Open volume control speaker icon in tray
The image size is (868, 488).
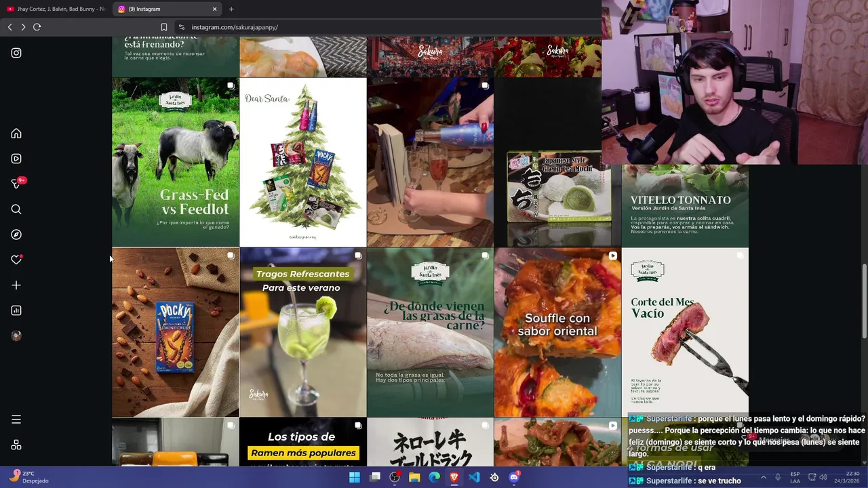(x=823, y=477)
